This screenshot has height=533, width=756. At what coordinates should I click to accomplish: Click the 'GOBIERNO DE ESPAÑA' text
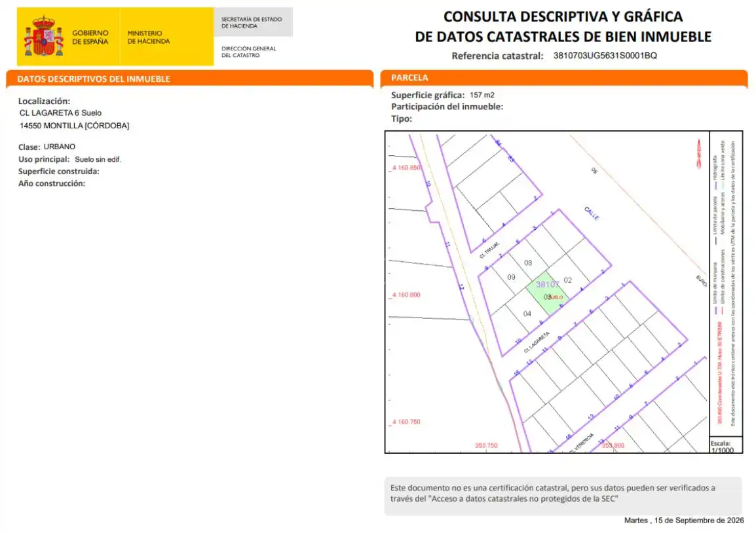tap(90, 37)
